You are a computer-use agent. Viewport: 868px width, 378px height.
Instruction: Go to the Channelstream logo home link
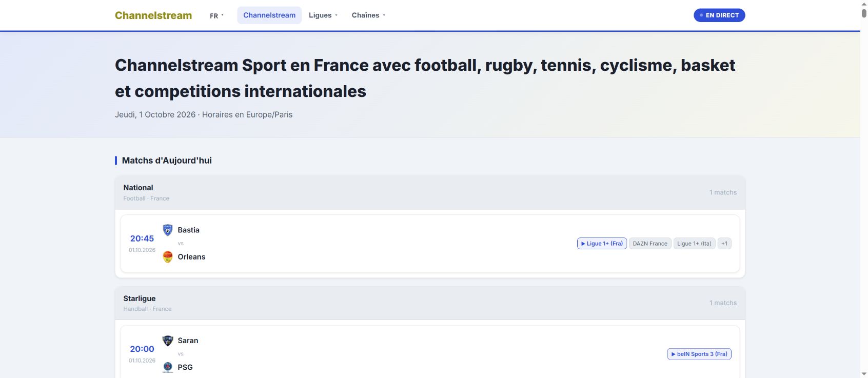[153, 15]
